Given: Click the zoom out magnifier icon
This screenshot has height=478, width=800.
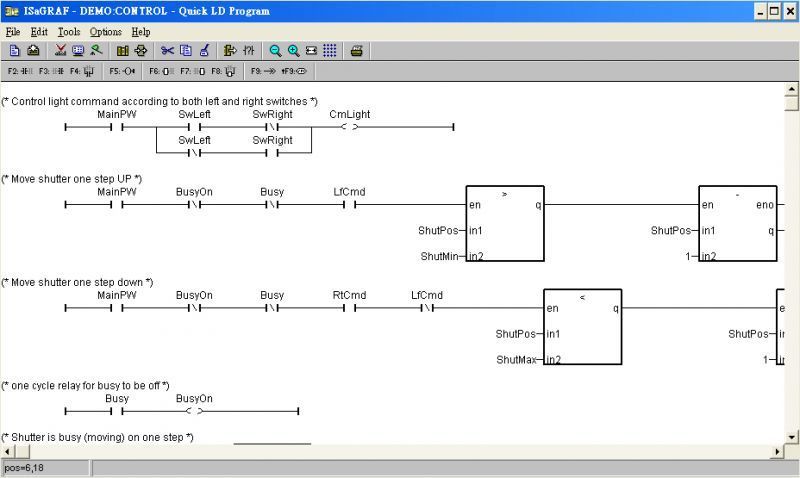Looking at the screenshot, I should tap(275, 51).
